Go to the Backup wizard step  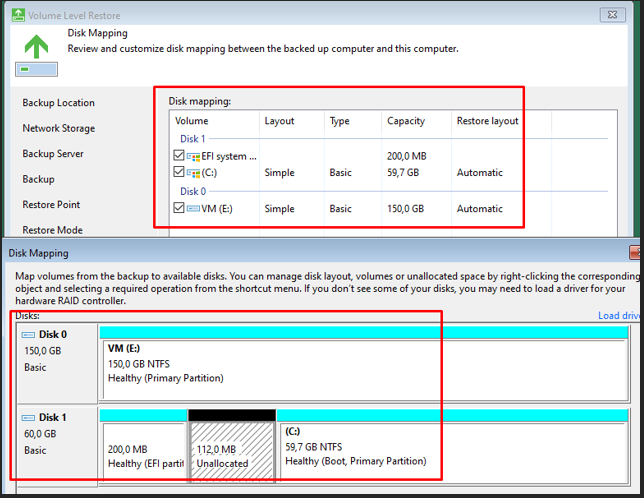pyautogui.click(x=38, y=179)
